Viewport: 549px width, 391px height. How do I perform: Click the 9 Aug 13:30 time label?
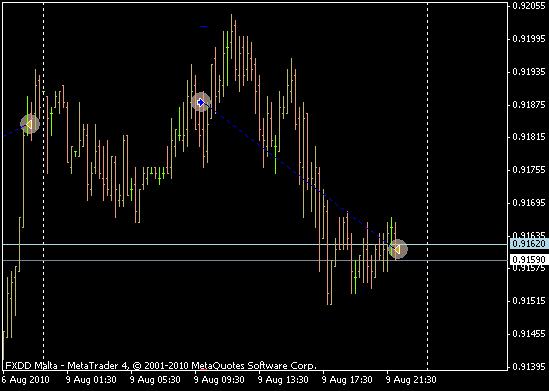pos(284,380)
